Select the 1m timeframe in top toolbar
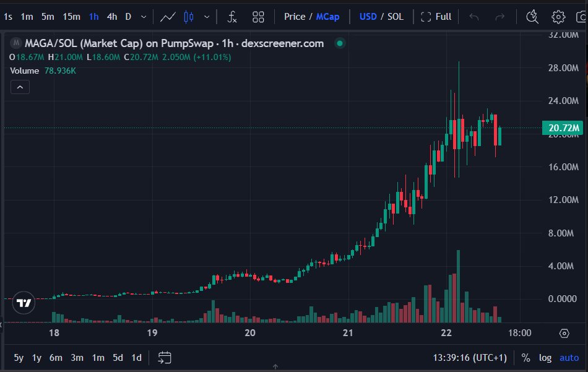Viewport: 588px width, 372px height. click(27, 17)
